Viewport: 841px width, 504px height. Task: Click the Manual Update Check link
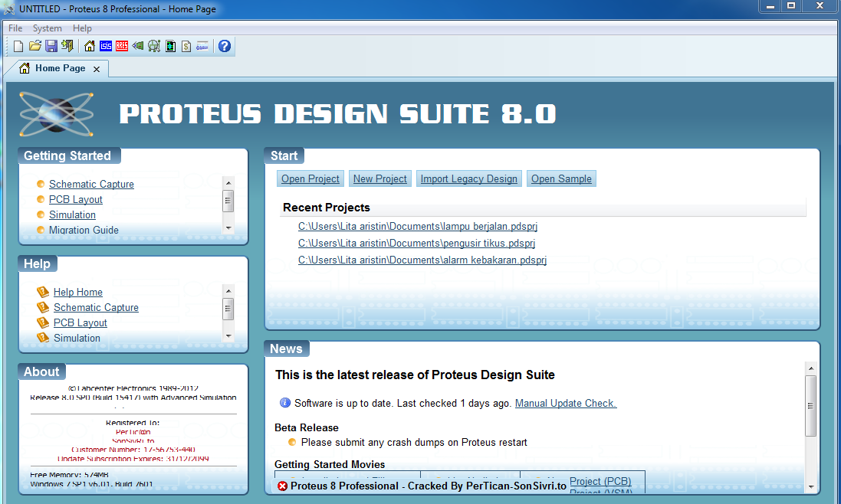(x=566, y=404)
